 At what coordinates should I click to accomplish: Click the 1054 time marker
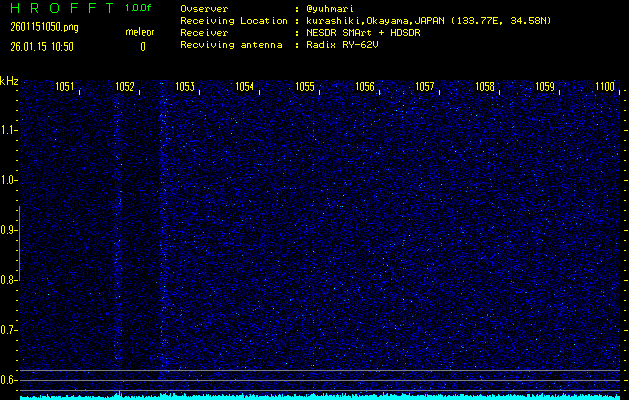[245, 87]
